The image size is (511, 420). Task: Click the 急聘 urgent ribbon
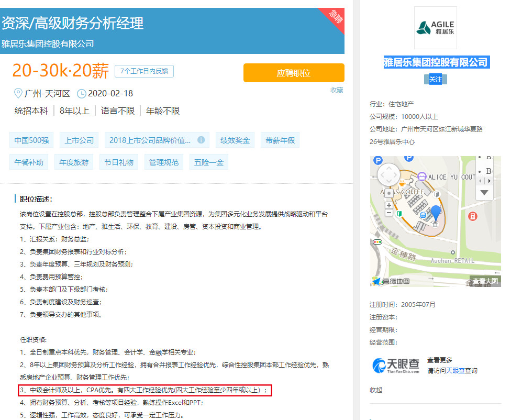coord(335,17)
